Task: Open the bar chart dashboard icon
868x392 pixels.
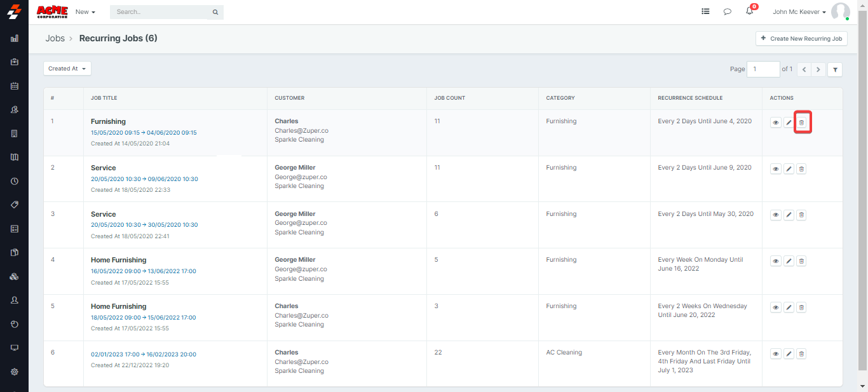Action: click(x=15, y=38)
